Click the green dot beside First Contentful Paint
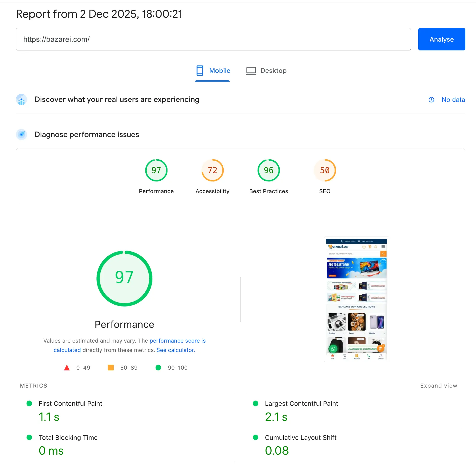 pyautogui.click(x=29, y=403)
